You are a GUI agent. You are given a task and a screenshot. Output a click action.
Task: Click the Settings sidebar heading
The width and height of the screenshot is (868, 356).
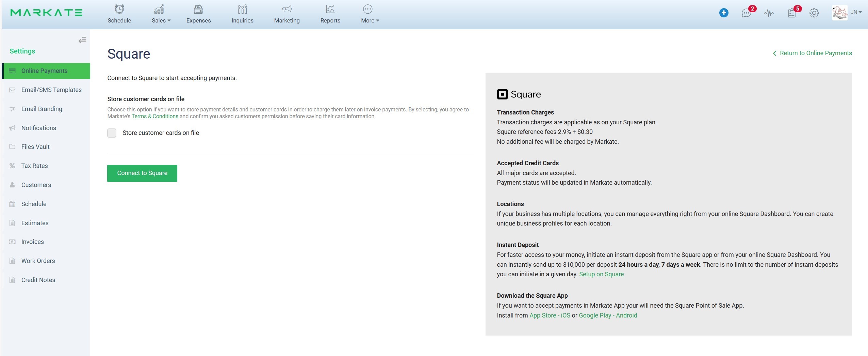[x=22, y=51]
